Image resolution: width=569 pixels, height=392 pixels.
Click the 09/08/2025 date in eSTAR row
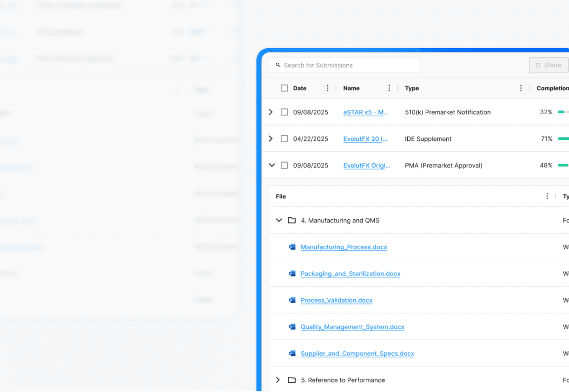click(x=311, y=112)
